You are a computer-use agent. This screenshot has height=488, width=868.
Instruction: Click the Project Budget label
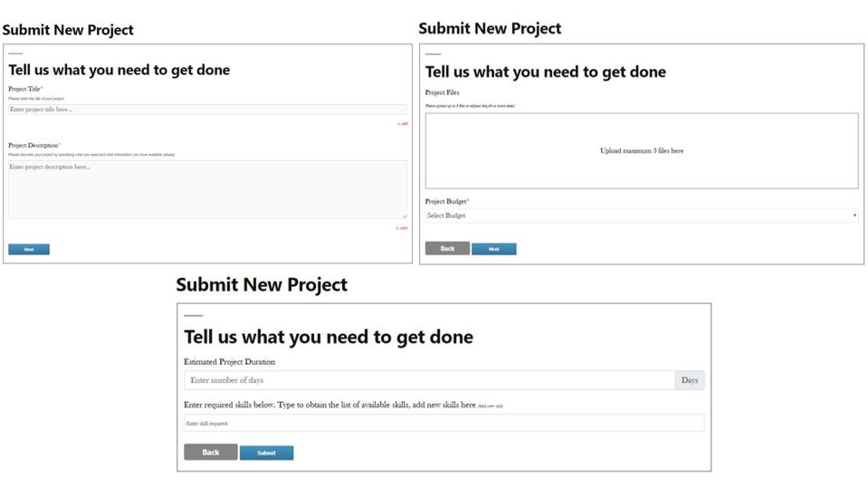click(x=447, y=201)
